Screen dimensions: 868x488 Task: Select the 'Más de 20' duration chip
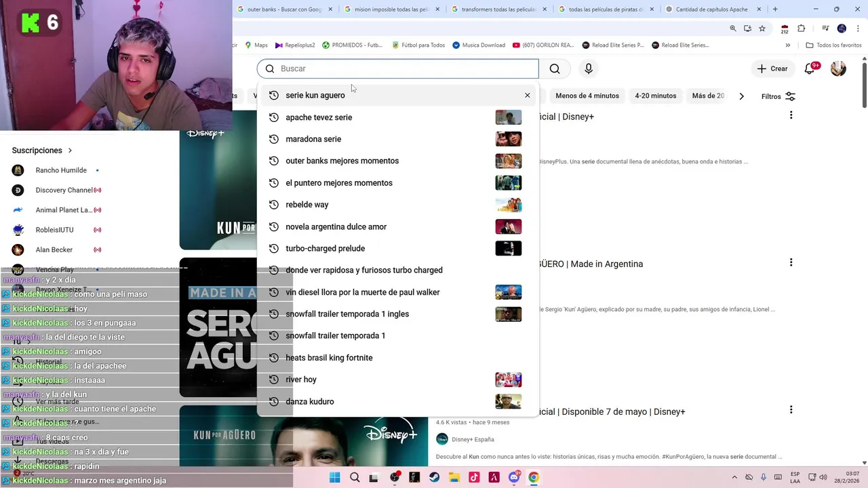(708, 96)
